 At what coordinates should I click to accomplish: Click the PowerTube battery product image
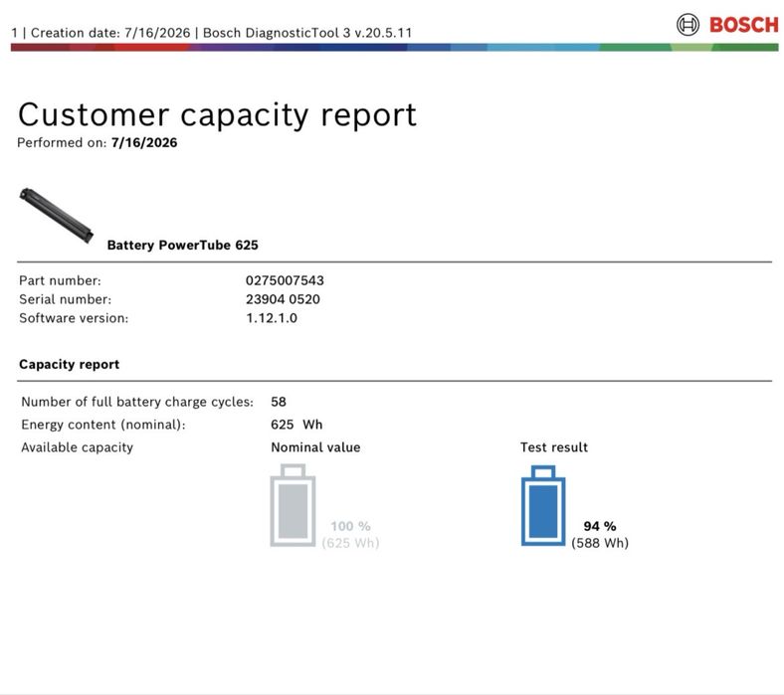[57, 216]
